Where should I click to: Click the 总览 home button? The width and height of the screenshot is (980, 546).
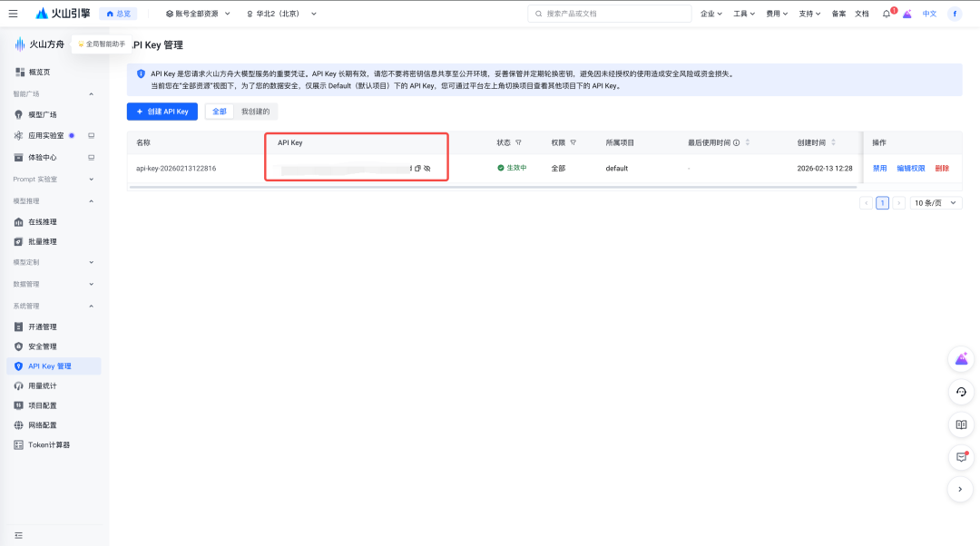coord(118,14)
